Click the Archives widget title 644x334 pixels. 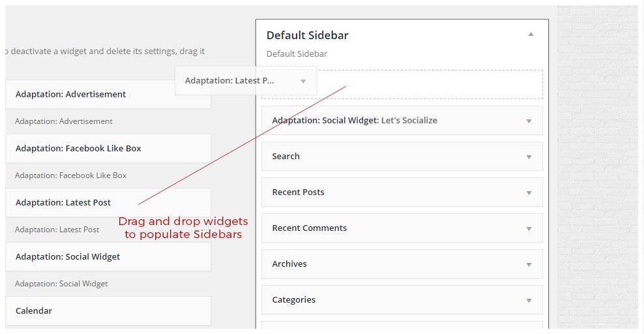pos(289,264)
